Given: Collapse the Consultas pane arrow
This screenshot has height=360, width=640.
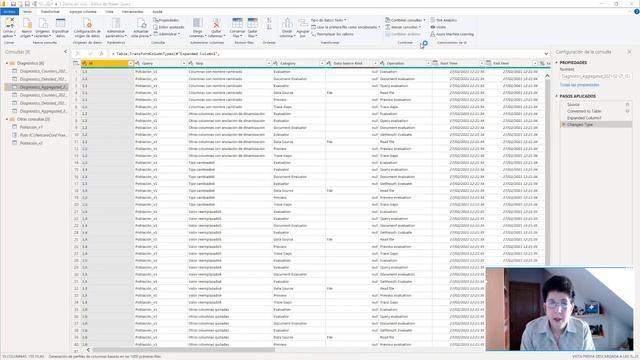Looking at the screenshot, I should (x=65, y=52).
